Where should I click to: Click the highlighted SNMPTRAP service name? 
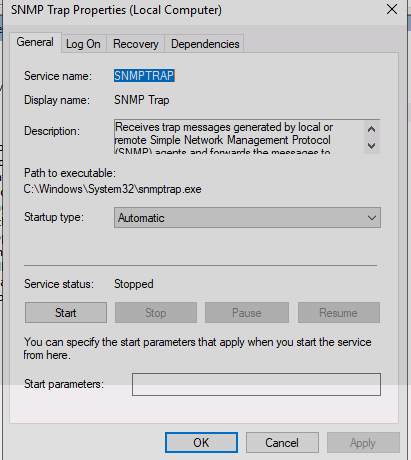(144, 76)
